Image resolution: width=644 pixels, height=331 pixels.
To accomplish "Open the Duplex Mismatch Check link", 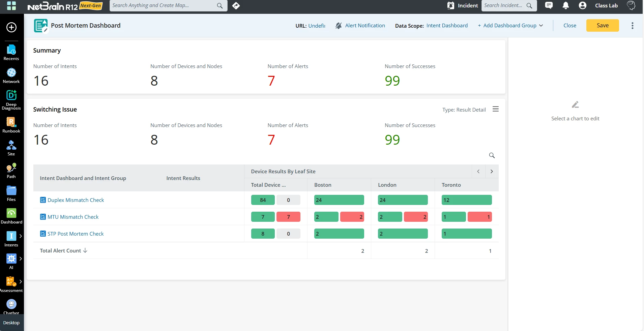I will point(76,200).
